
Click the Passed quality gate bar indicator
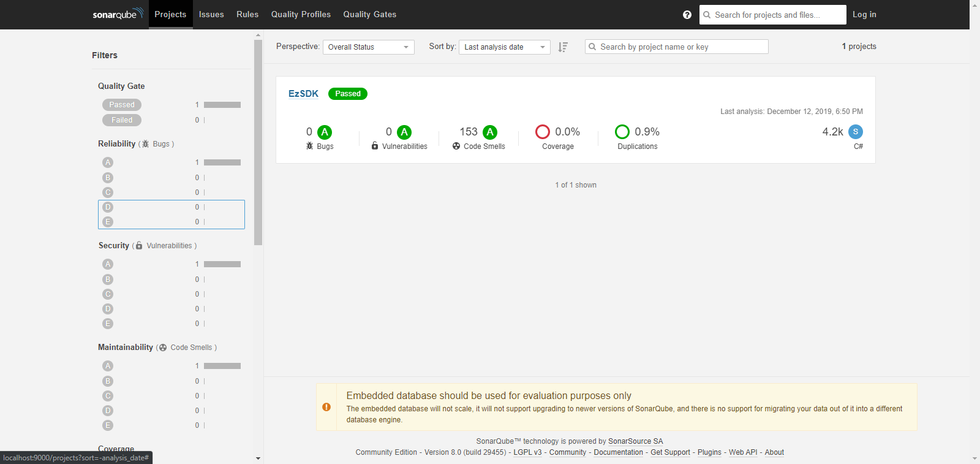[222, 105]
